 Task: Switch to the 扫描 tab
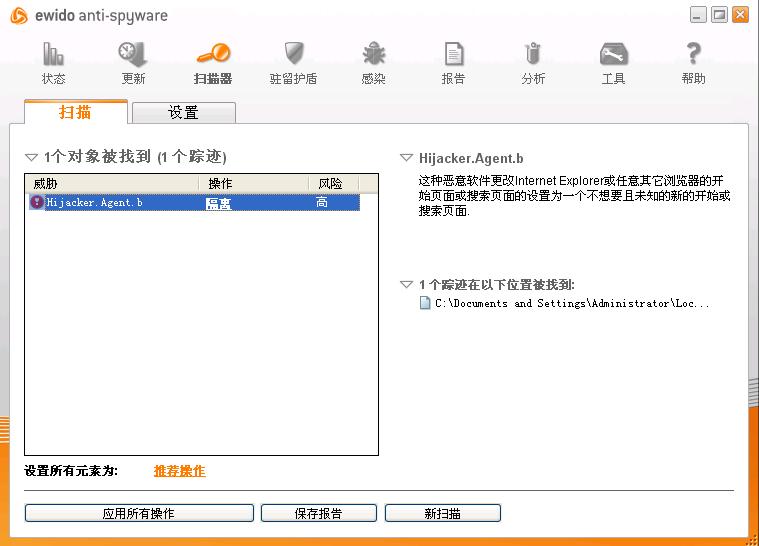76,112
